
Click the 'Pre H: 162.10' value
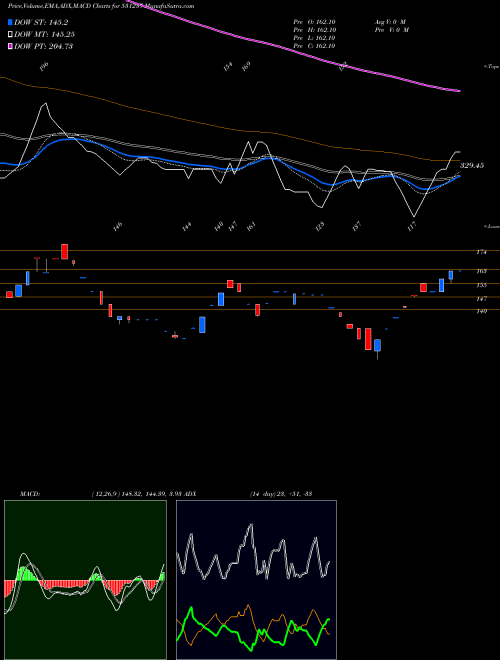(314, 30)
